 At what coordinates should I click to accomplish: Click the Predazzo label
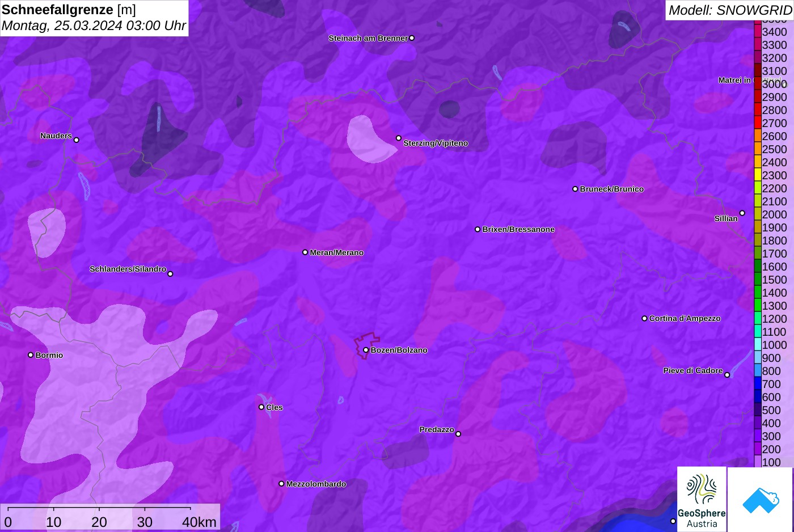437,429
